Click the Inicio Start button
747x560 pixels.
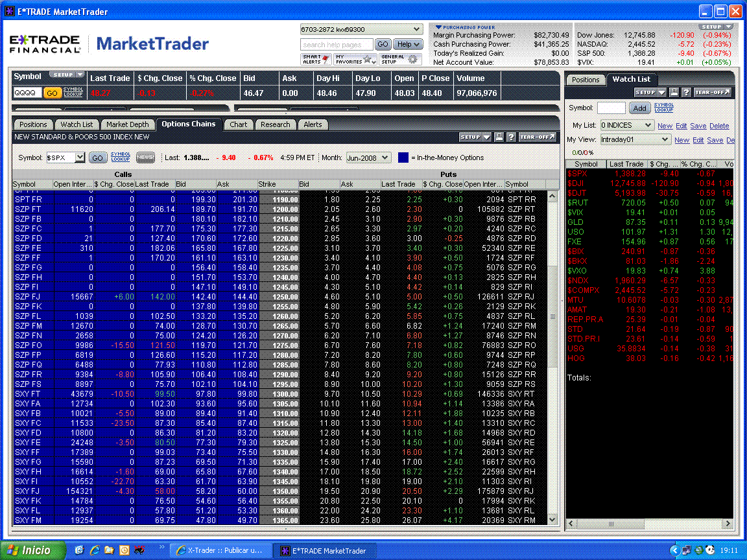[33, 550]
